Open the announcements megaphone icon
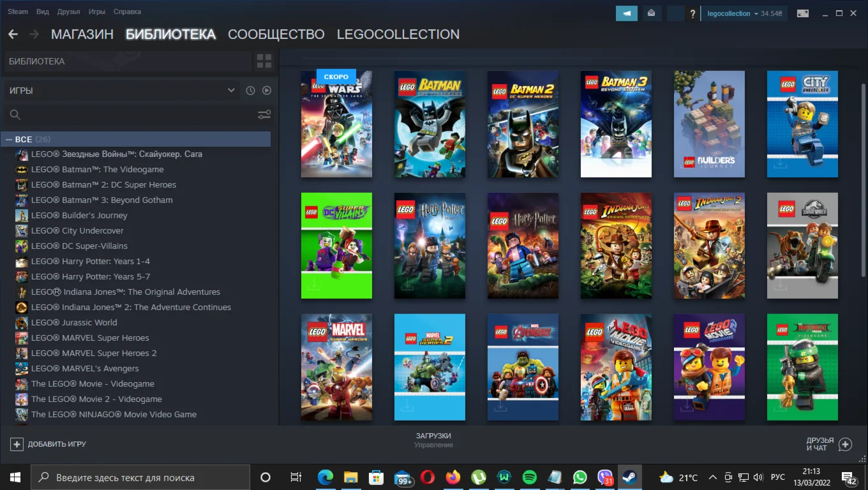 pyautogui.click(x=626, y=13)
